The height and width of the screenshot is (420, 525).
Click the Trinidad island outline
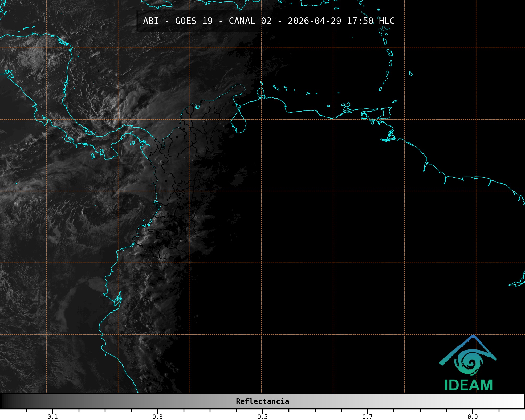[x=386, y=113]
